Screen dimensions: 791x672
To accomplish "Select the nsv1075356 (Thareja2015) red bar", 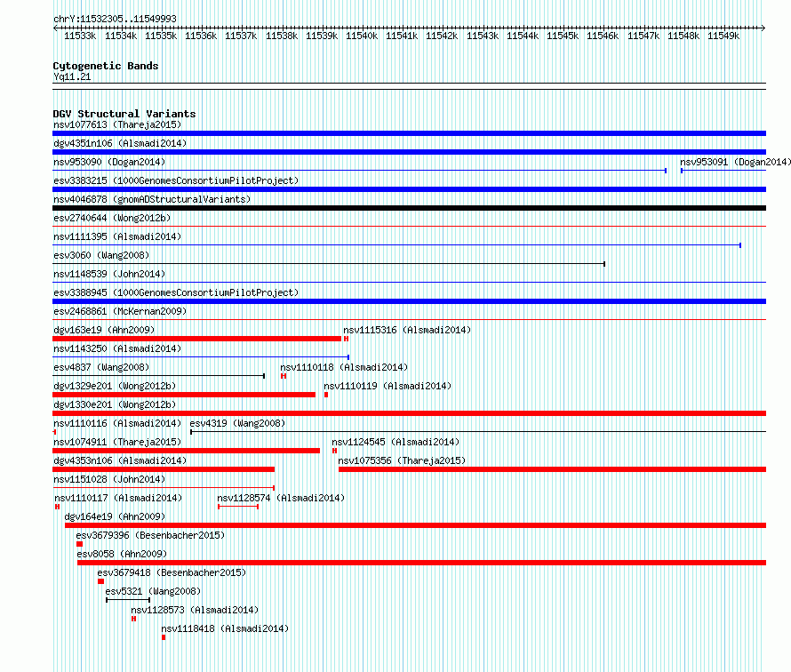I will tap(553, 469).
